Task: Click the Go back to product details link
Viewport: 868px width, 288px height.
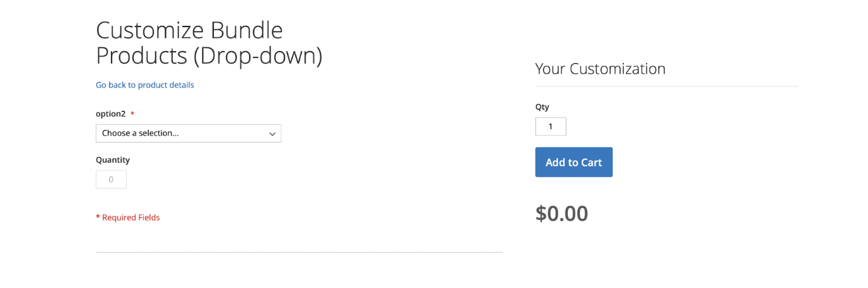Action: (x=144, y=85)
